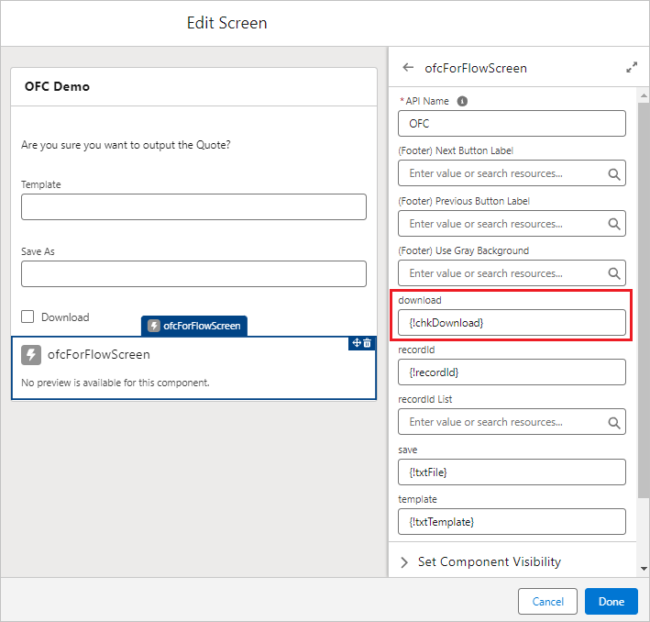Viewport: 650px width, 622px height.
Task: Click the move handle on ofcForFlowScreen component
Action: click(357, 343)
